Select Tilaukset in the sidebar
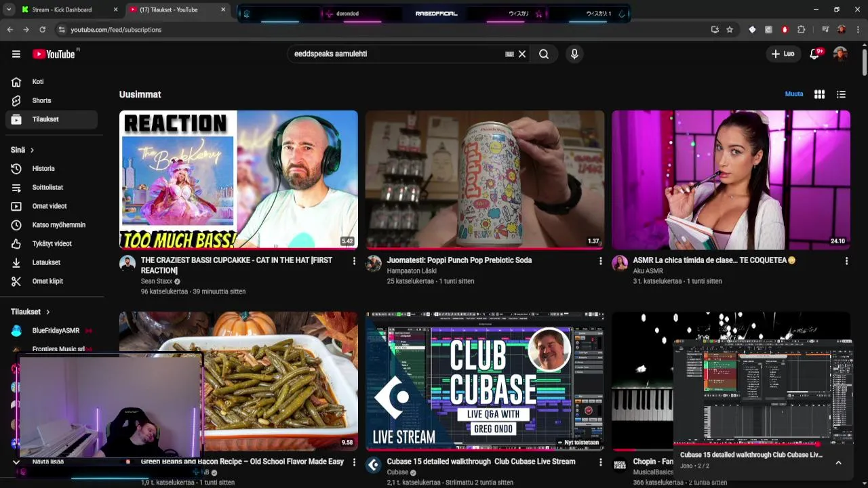Image resolution: width=868 pixels, height=488 pixels. (x=52, y=119)
